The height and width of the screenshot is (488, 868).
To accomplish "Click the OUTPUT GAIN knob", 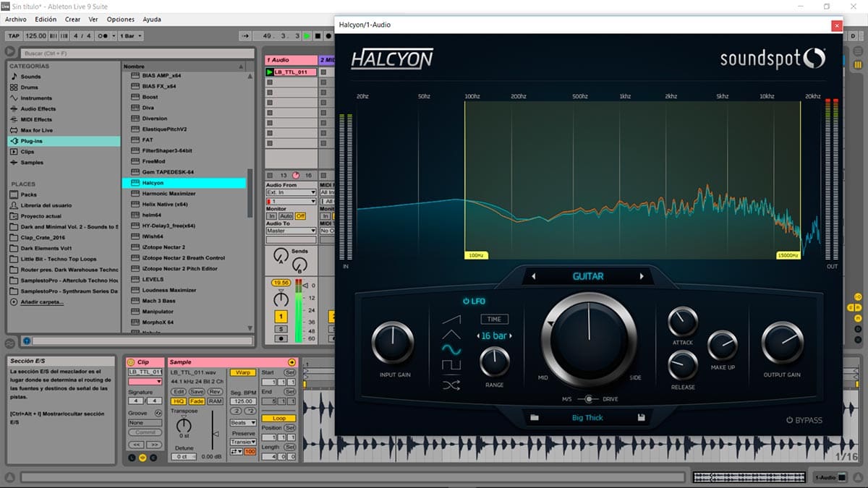I will 782,342.
